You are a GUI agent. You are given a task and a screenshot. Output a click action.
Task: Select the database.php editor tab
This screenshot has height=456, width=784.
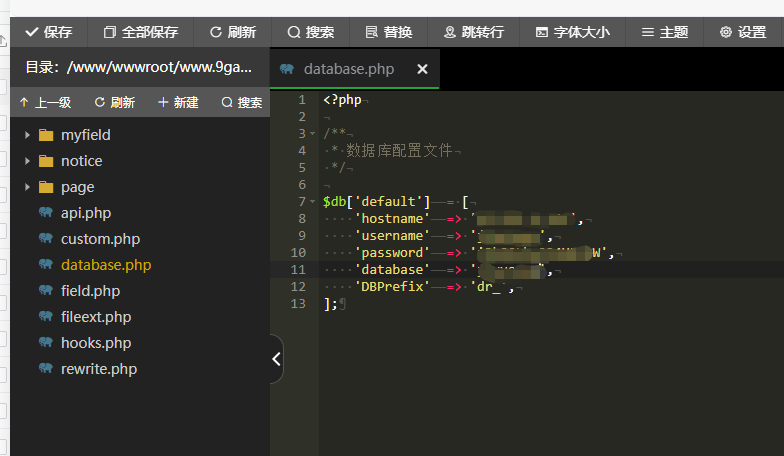point(349,70)
